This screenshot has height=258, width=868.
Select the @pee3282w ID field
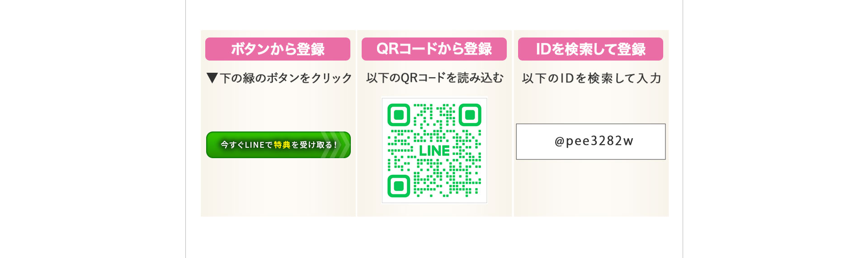(591, 141)
